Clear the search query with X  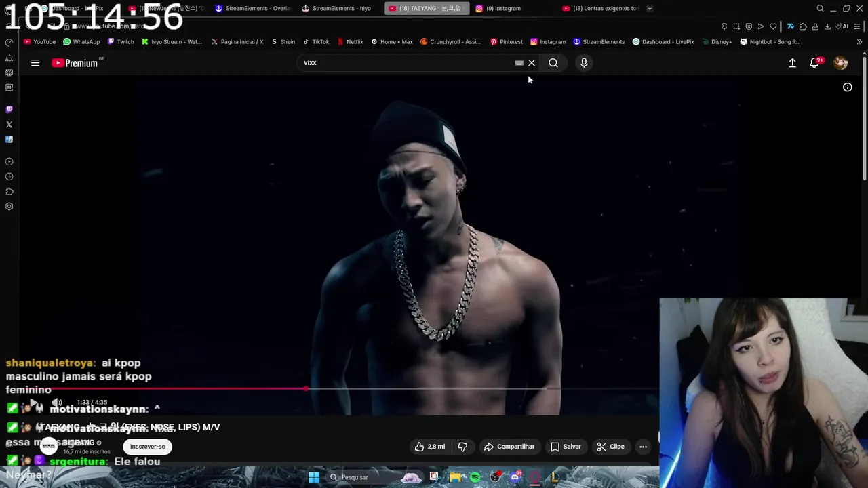[532, 63]
